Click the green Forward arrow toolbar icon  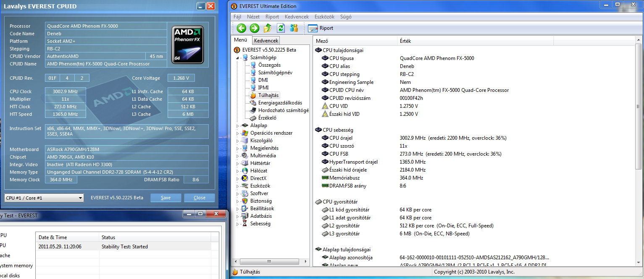[255, 28]
